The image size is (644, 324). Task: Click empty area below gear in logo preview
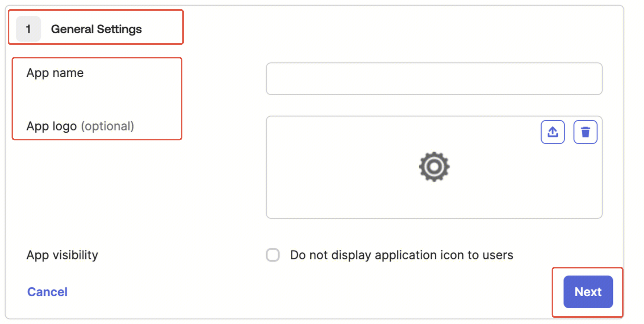coord(434,202)
